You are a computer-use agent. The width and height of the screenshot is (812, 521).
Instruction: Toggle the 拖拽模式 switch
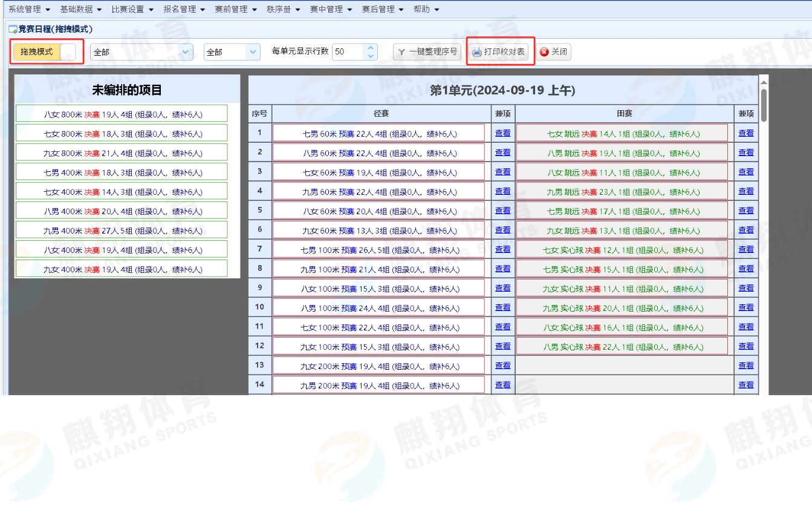pyautogui.click(x=68, y=52)
